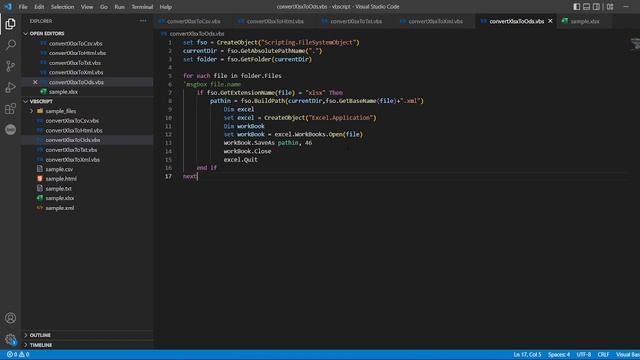The width and height of the screenshot is (640, 360).
Task: Toggle the primary side bar layout icon
Action: pos(576,7)
